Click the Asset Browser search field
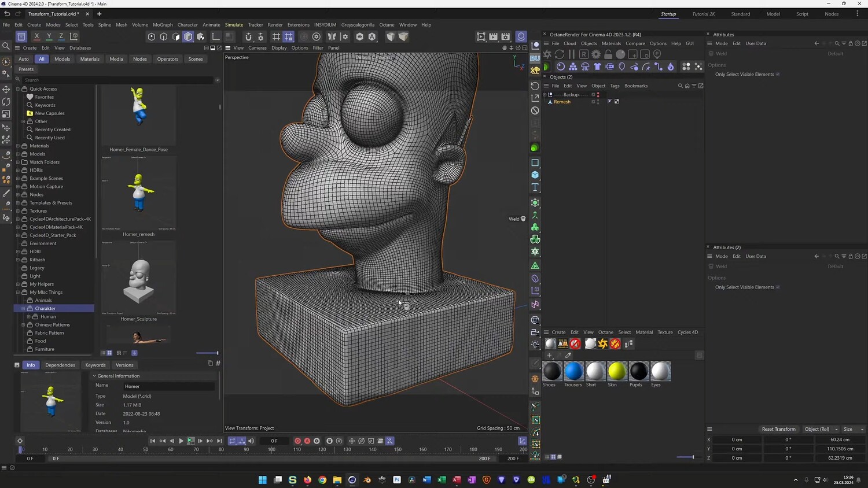 coord(119,80)
